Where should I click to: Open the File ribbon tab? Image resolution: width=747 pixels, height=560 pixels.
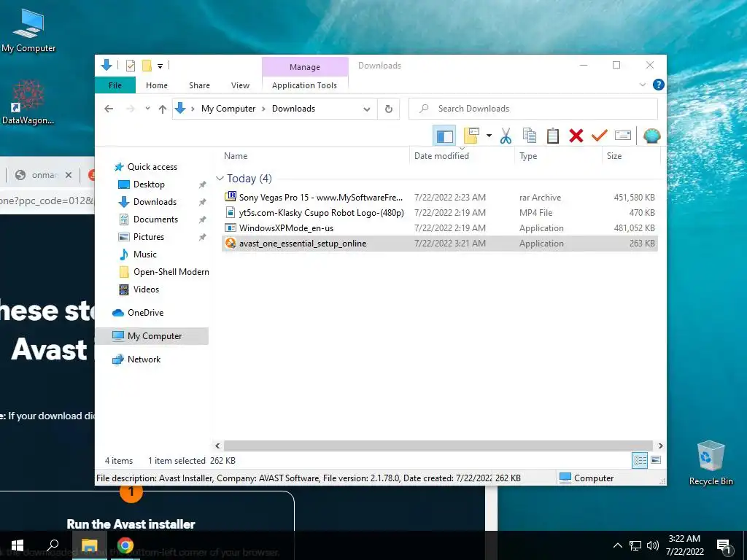click(115, 85)
